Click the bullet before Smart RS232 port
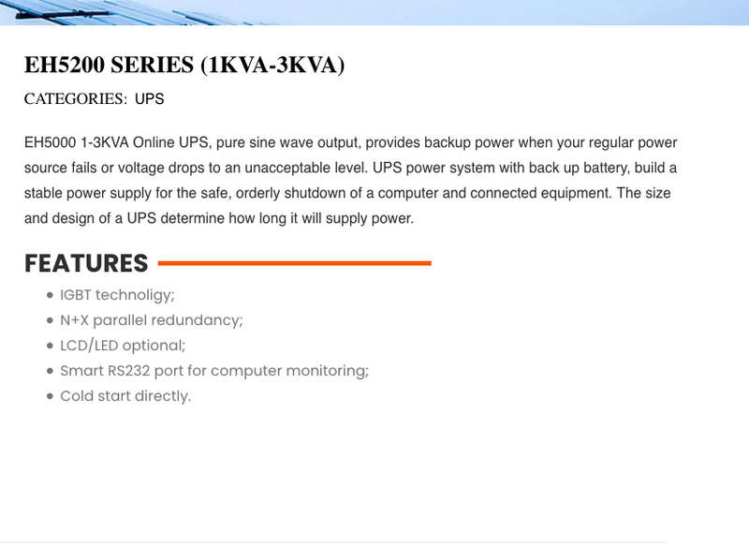 51,371
